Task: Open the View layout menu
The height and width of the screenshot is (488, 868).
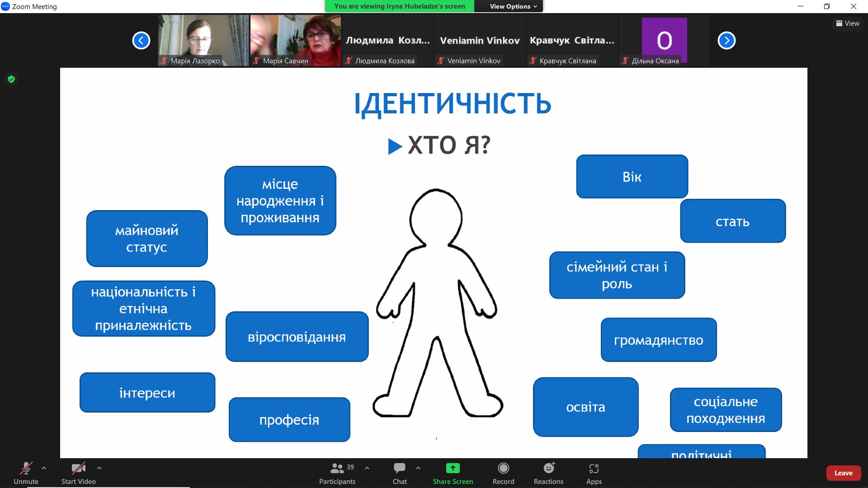Action: (x=847, y=23)
